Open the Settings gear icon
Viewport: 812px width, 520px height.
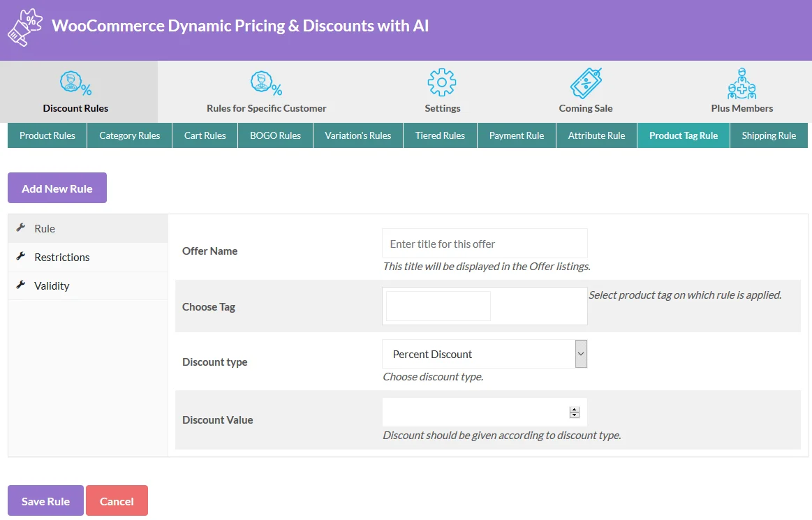tap(442, 82)
